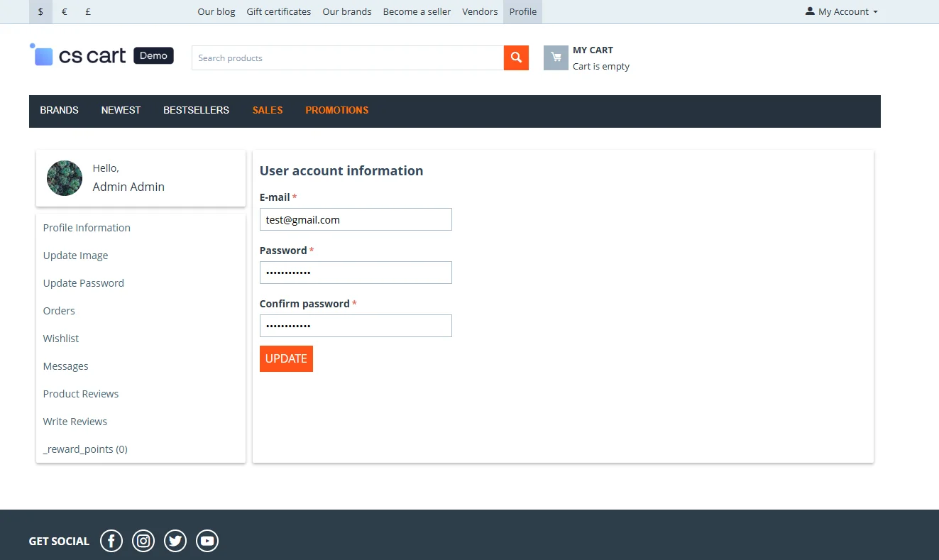
Task: Visit the Instagram social icon
Action: 143,541
